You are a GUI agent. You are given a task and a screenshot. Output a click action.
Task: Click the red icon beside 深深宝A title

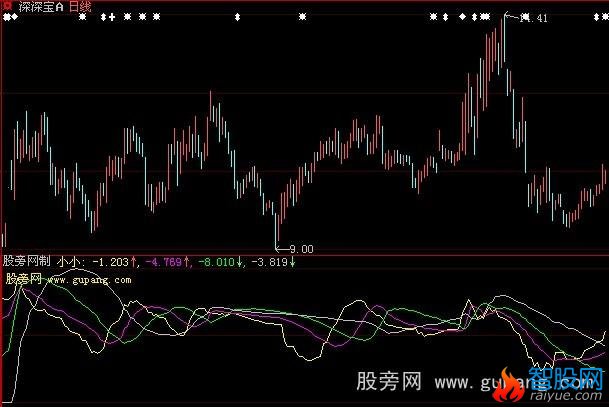(7, 6)
